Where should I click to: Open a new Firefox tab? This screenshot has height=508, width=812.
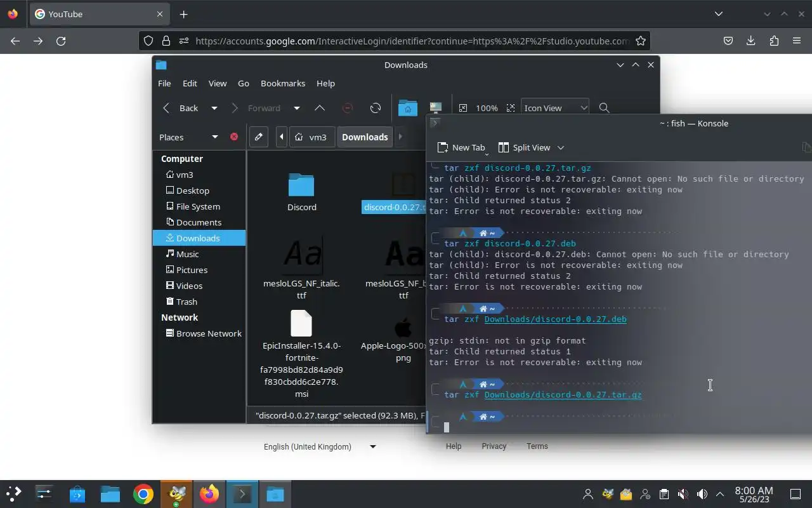click(x=183, y=14)
